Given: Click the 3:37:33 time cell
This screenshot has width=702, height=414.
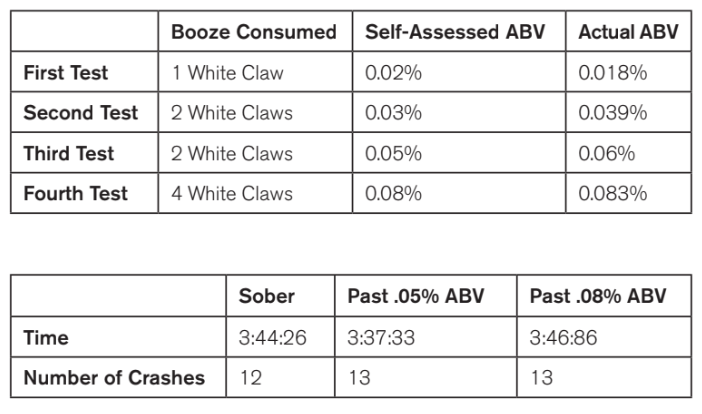Looking at the screenshot, I should pyautogui.click(x=426, y=337).
